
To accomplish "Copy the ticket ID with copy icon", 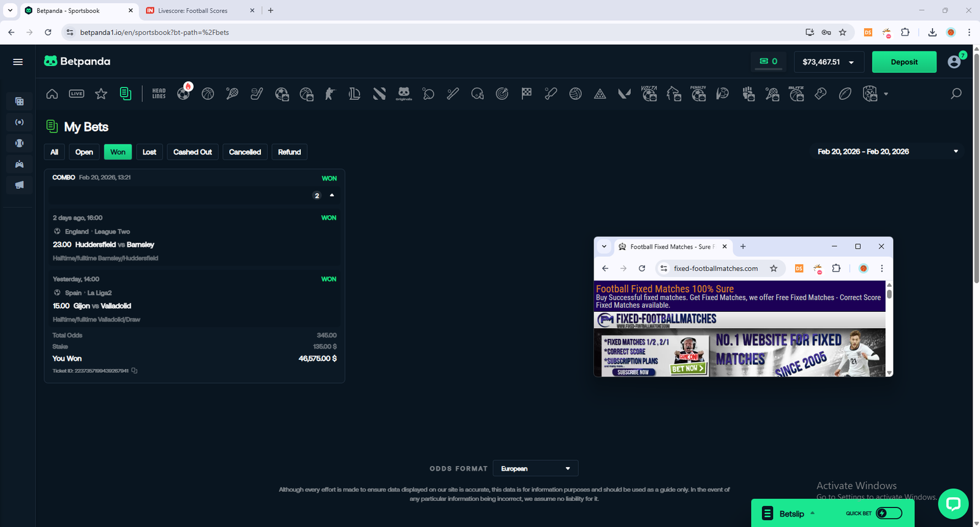I will pos(134,371).
